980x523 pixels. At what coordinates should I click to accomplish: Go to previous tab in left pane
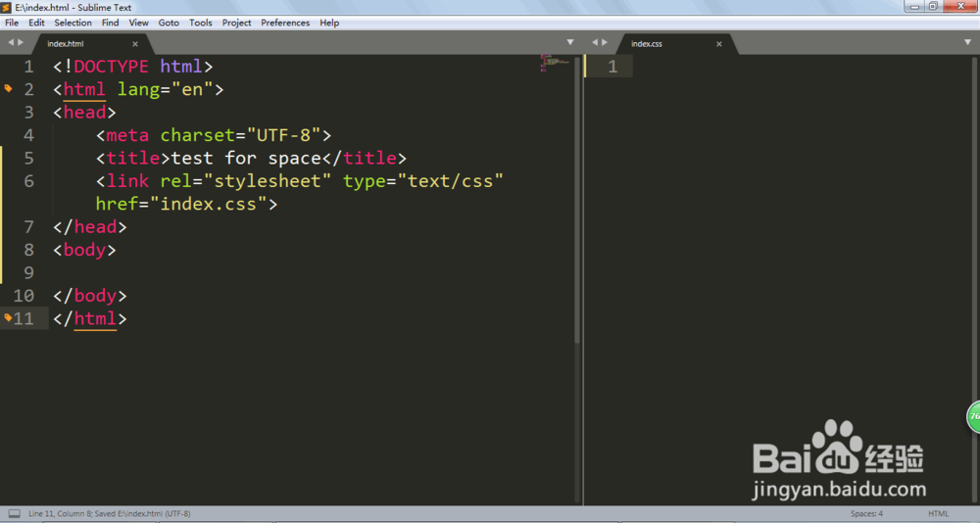(11, 42)
